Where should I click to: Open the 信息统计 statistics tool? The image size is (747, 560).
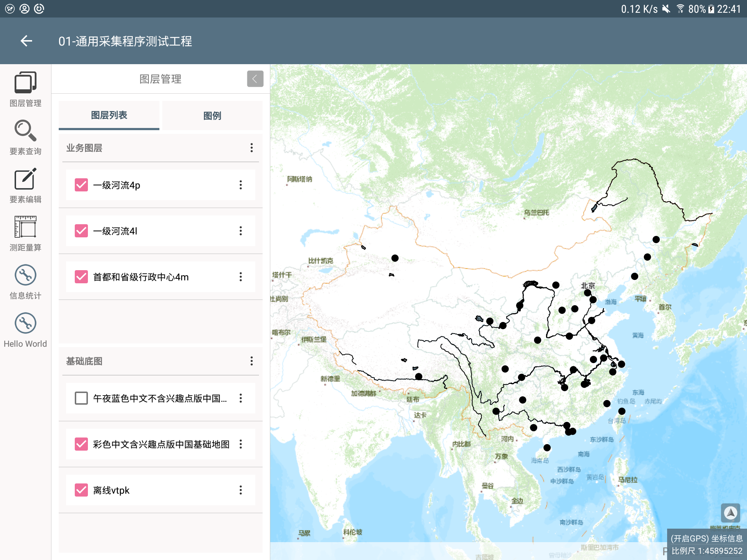coord(25,275)
